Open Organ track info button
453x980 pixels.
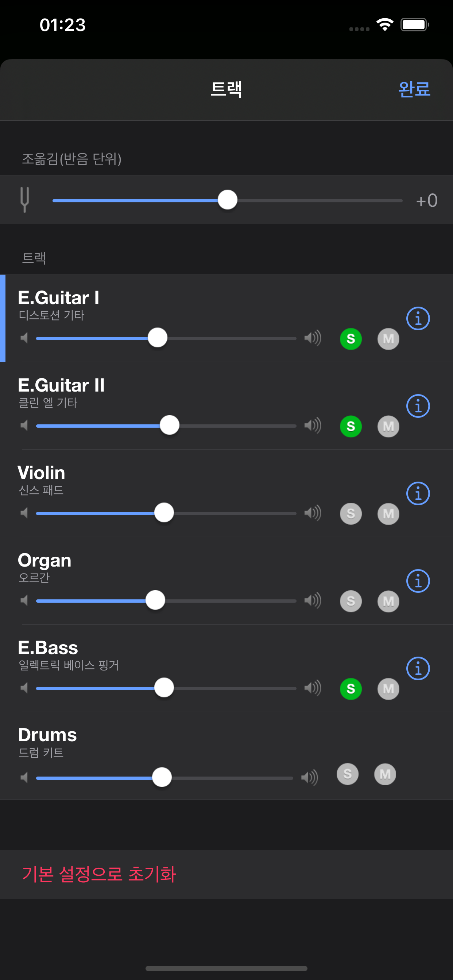(418, 581)
